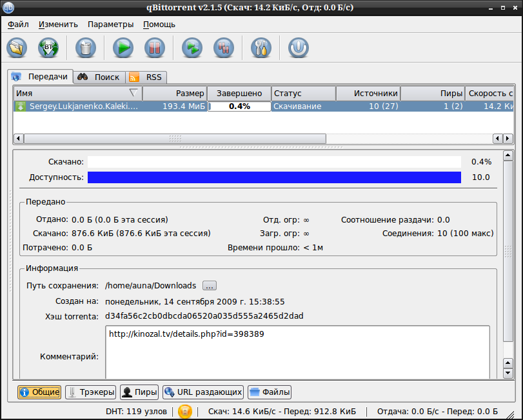Sort by the Пиры column header
Screen dimensions: 523x420
(x=433, y=94)
